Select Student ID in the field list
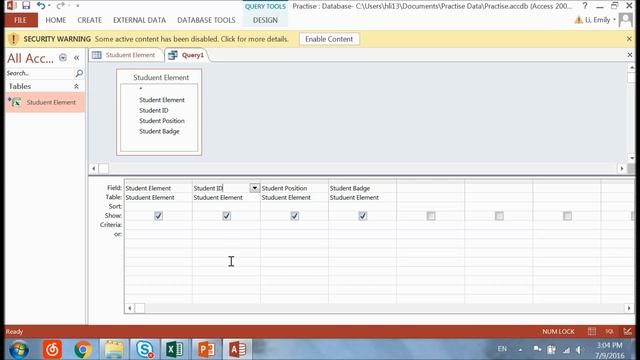The height and width of the screenshot is (360, 640). tap(153, 110)
